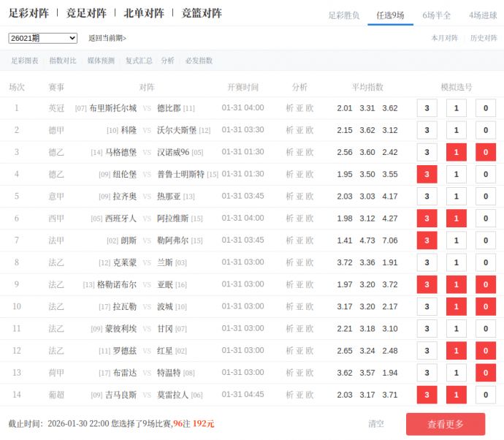Switch to the 6场半全 tab

tap(437, 15)
